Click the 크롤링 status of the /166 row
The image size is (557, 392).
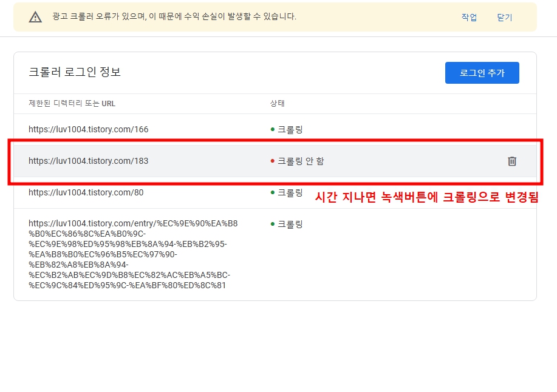[x=290, y=129]
